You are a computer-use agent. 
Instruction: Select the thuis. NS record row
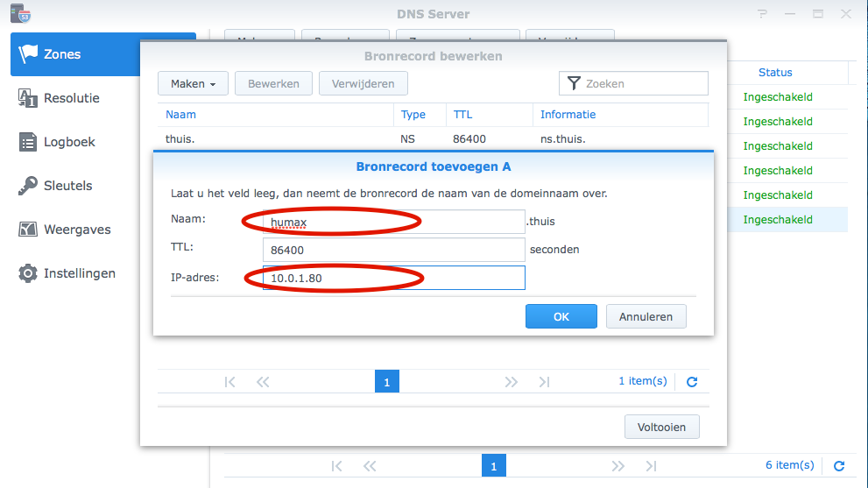pos(433,138)
